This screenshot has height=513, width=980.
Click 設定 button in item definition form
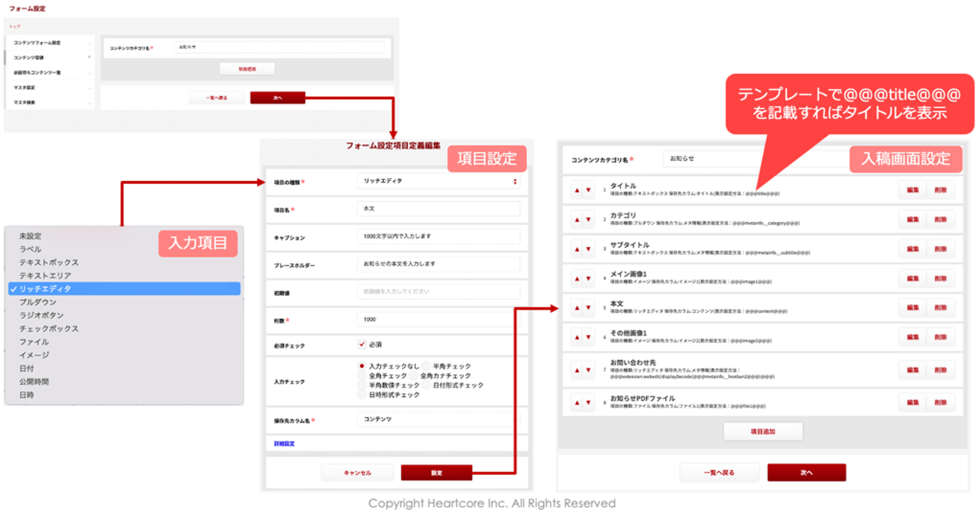click(x=436, y=473)
